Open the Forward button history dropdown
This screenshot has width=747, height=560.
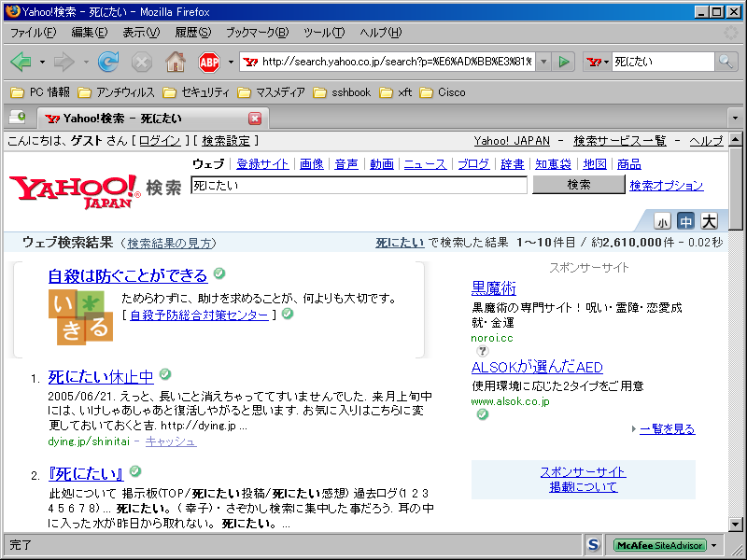coord(86,62)
